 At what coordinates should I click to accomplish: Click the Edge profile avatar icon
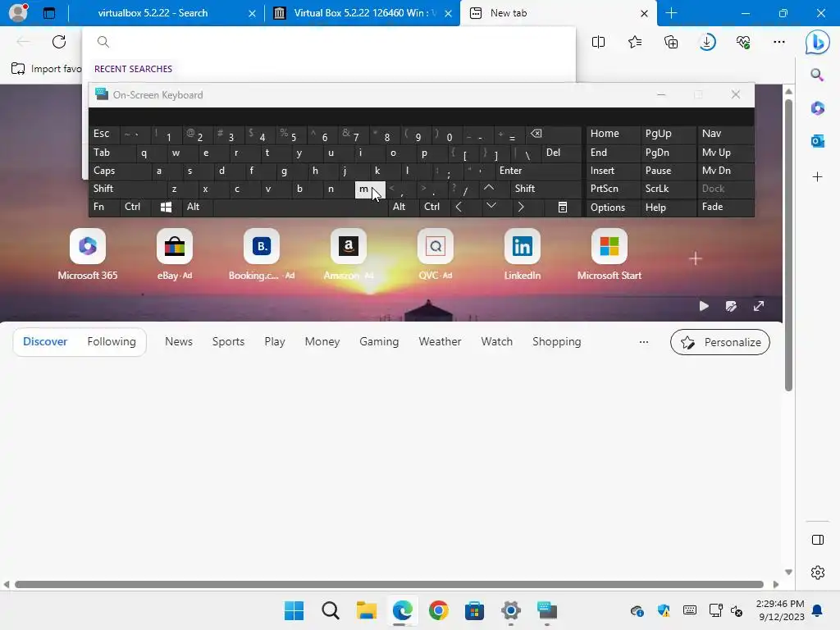click(18, 13)
